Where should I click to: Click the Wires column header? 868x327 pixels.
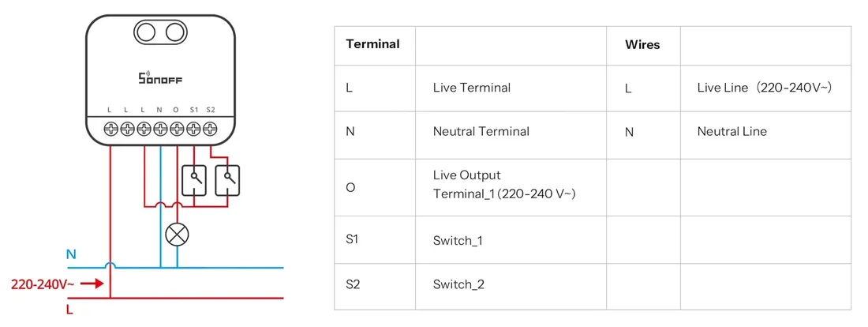pyautogui.click(x=642, y=45)
